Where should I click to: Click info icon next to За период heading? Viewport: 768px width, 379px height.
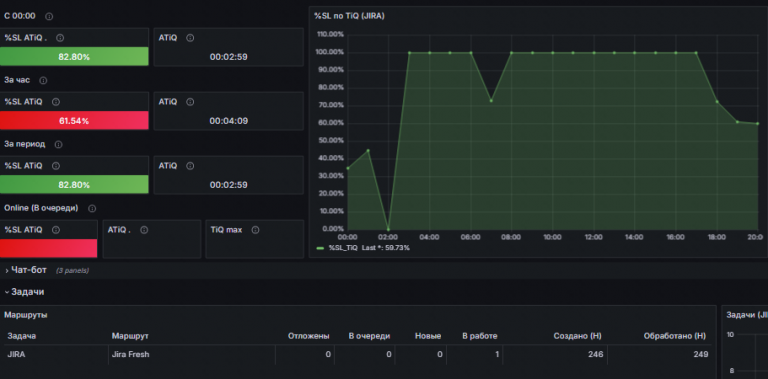point(58,144)
